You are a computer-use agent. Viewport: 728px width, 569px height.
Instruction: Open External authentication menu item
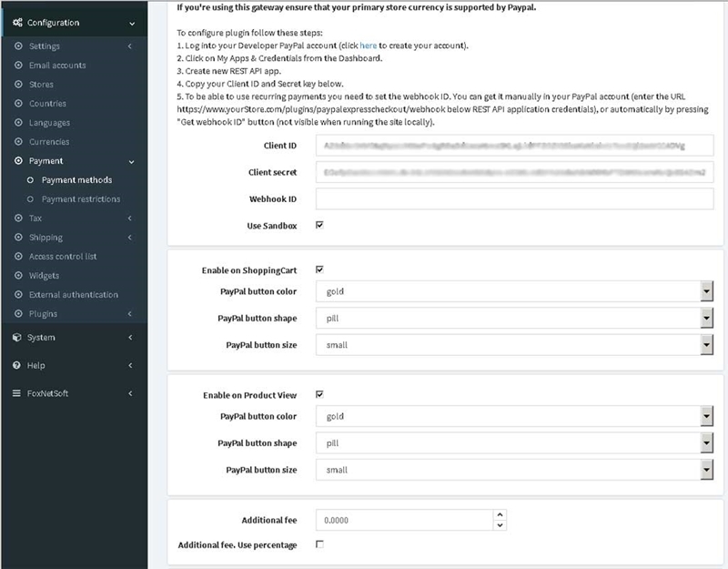pyautogui.click(x=74, y=294)
